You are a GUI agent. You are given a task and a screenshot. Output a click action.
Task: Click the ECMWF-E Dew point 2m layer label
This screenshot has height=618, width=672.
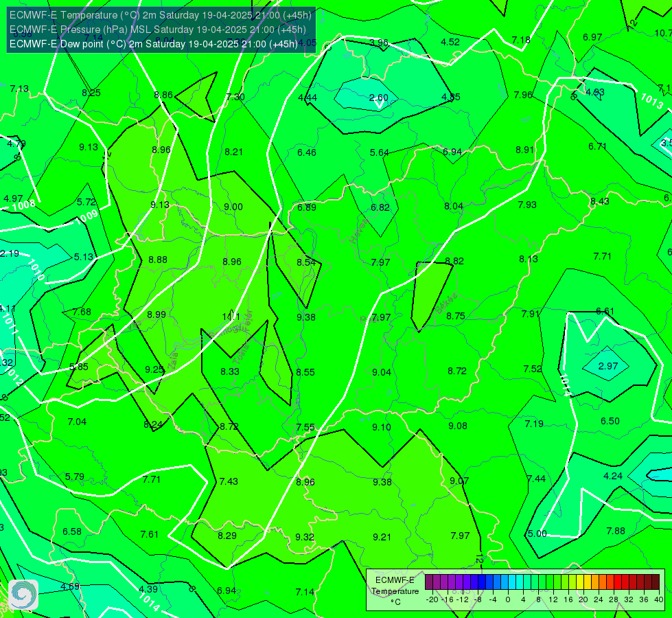(154, 44)
